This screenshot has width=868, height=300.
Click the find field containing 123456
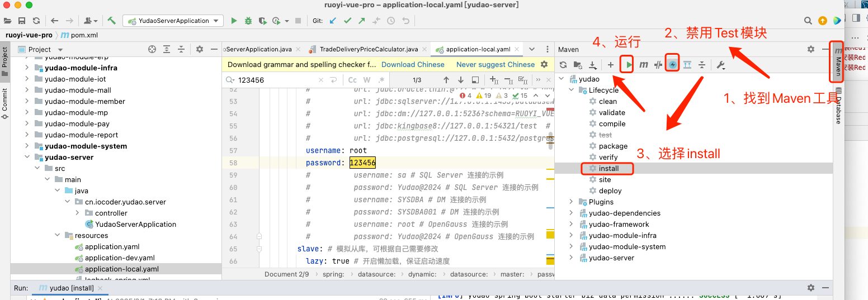[277, 80]
